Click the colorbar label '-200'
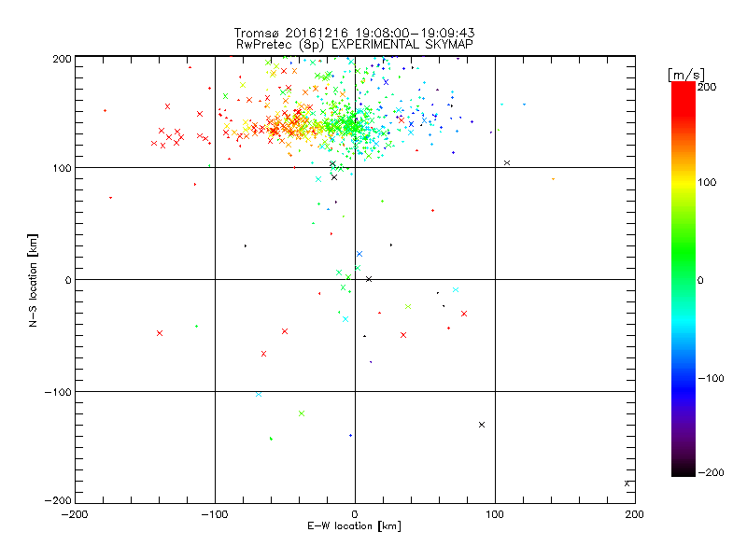The height and width of the screenshot is (560, 747). tap(711, 472)
